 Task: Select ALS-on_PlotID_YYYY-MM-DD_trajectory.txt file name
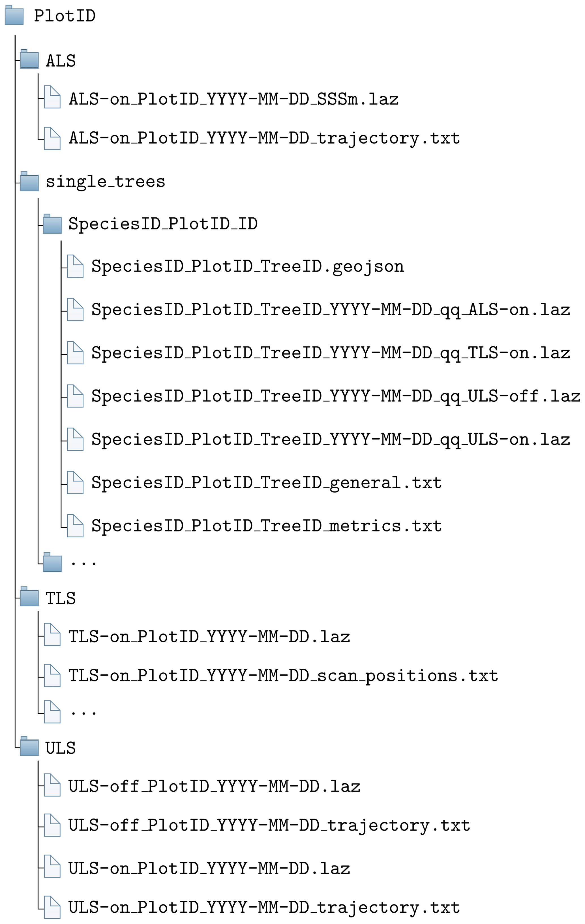pos(264,138)
